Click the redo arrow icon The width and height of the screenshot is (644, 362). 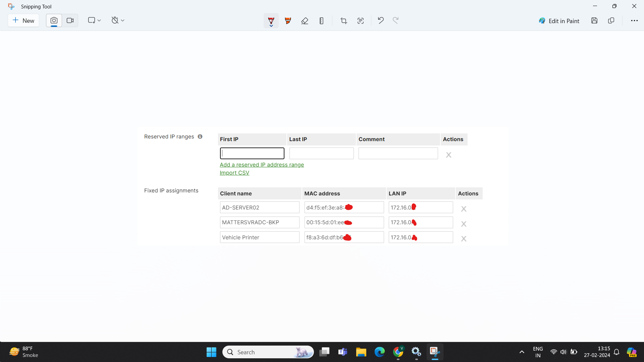coord(395,20)
